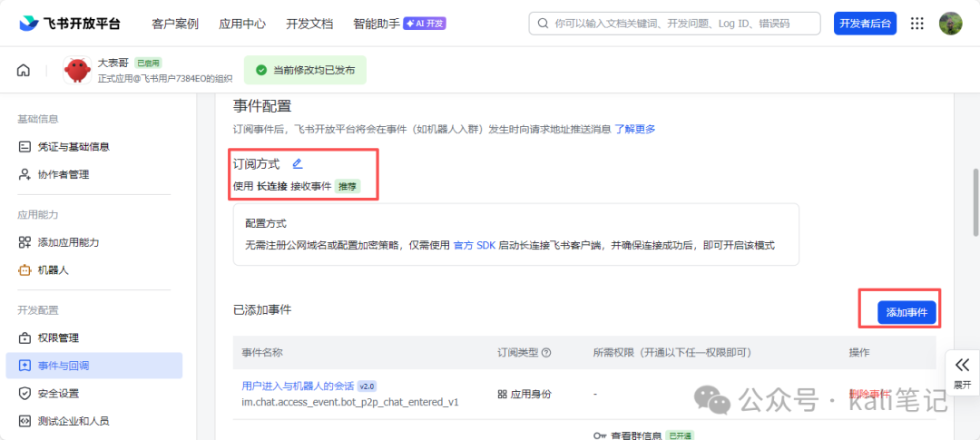Click the AI 开发 badge
The height and width of the screenshot is (440, 980).
(x=425, y=24)
